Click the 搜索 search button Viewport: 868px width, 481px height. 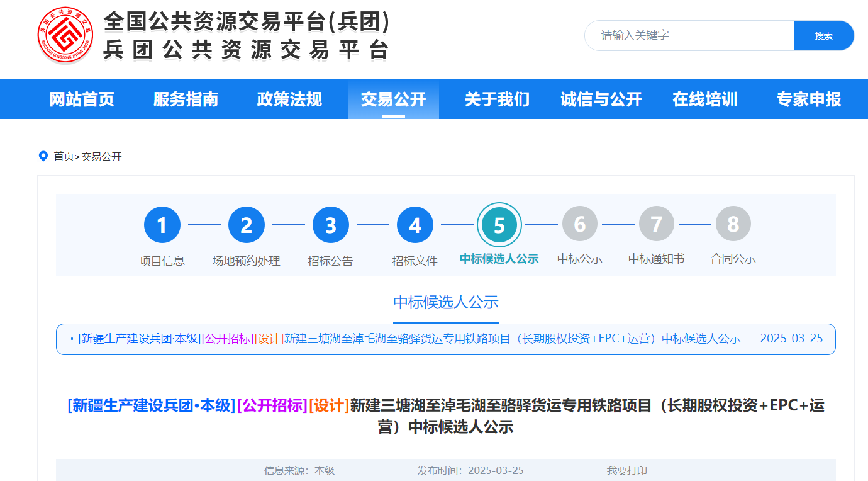(x=824, y=36)
